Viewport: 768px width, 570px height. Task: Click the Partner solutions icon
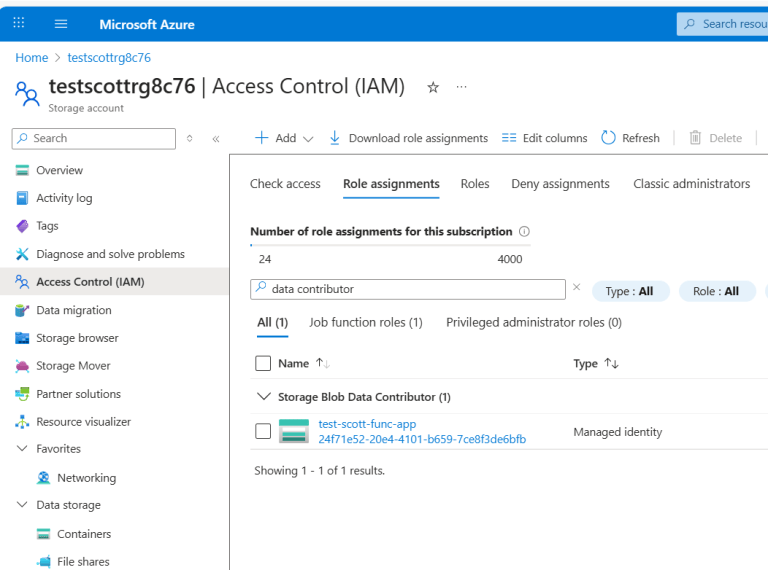[22, 394]
